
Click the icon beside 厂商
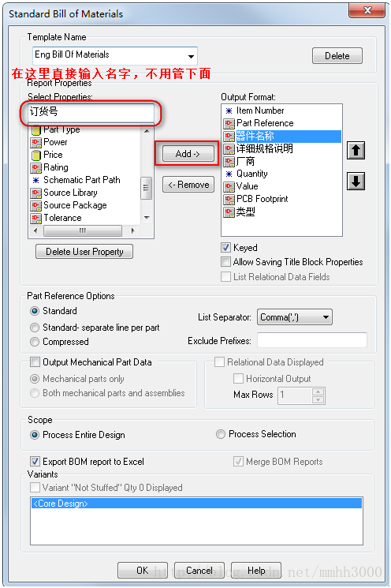coord(229,162)
